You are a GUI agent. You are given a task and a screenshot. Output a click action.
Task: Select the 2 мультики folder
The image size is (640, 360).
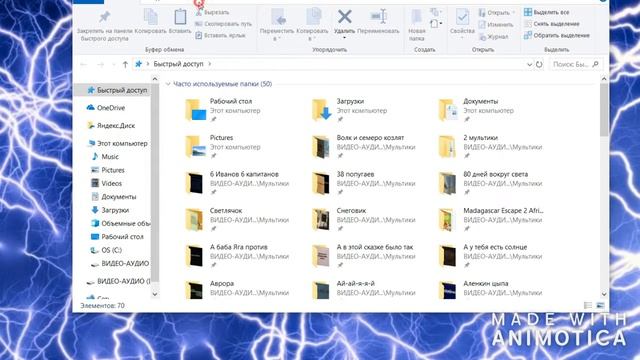click(x=490, y=147)
